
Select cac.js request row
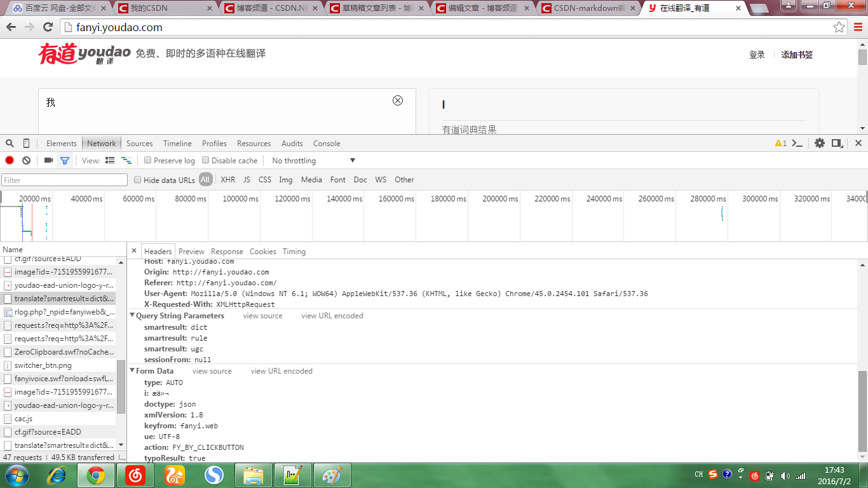58,419
